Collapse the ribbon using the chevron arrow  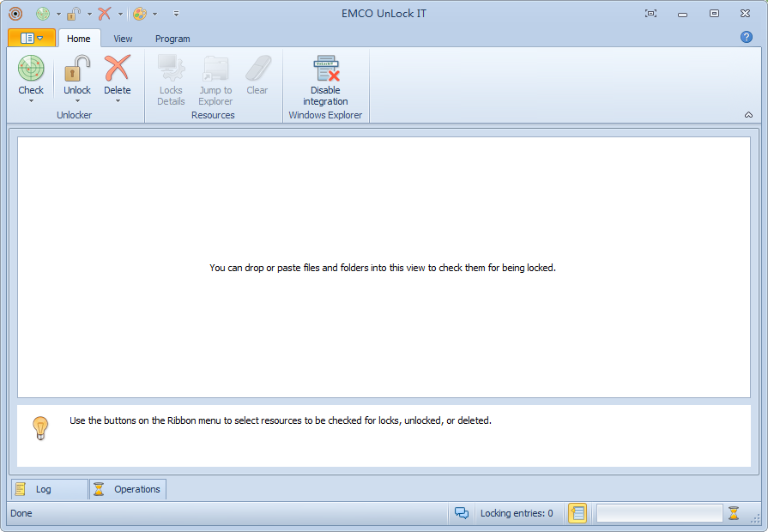(x=748, y=115)
